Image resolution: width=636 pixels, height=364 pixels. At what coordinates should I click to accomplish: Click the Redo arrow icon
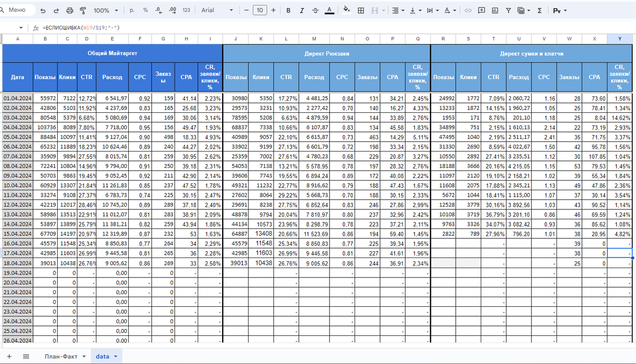pyautogui.click(x=56, y=11)
